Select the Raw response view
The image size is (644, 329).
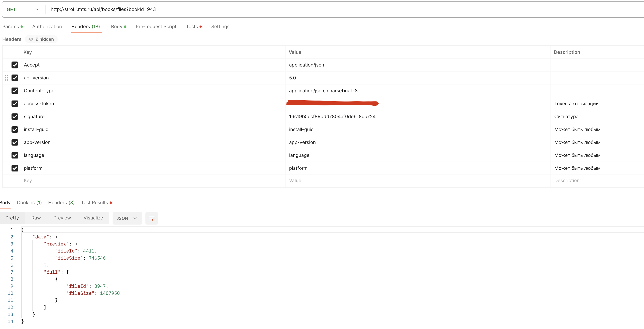[36, 218]
